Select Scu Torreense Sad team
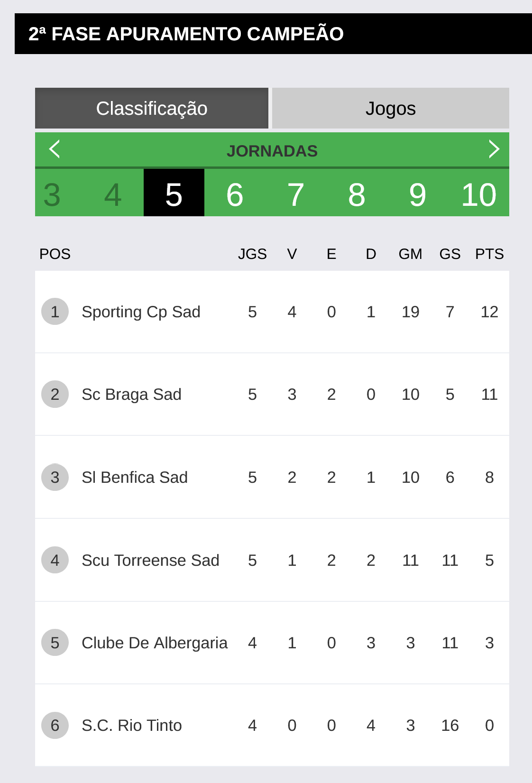 pos(150,561)
